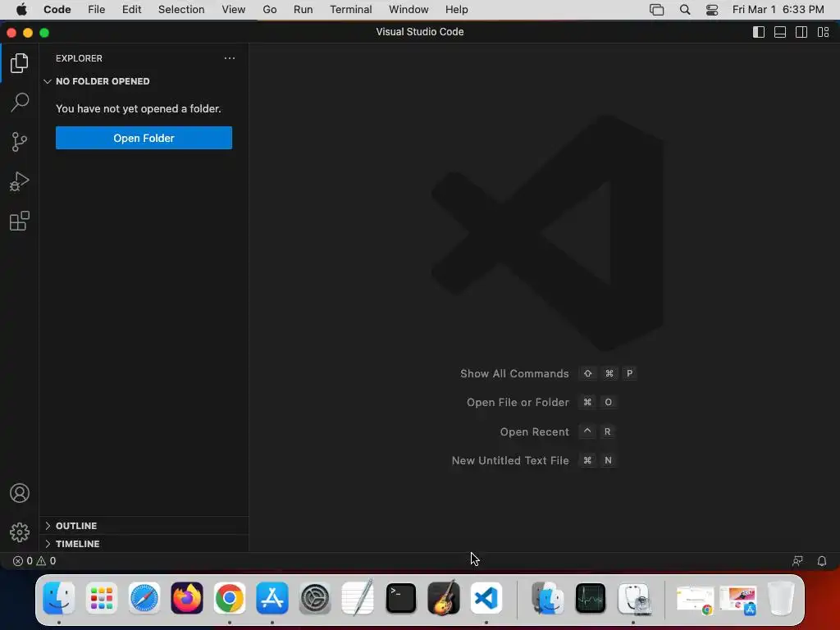Image resolution: width=840 pixels, height=630 pixels.
Task: Open minimized App Store window thumbnail in Dock
Action: coord(738,600)
